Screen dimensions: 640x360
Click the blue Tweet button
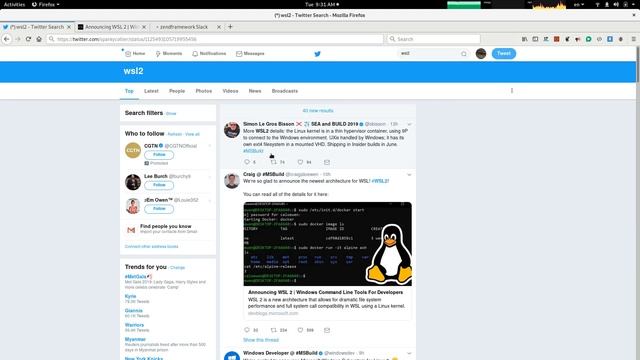click(504, 53)
